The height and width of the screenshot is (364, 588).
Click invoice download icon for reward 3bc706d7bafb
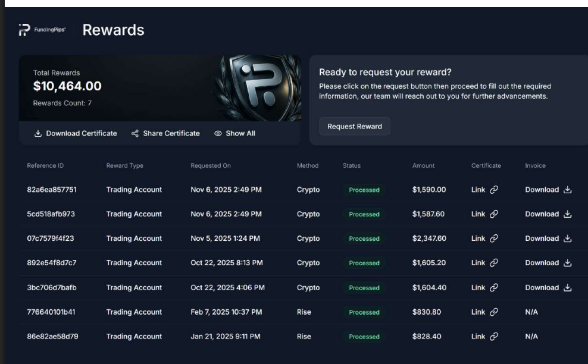click(567, 288)
